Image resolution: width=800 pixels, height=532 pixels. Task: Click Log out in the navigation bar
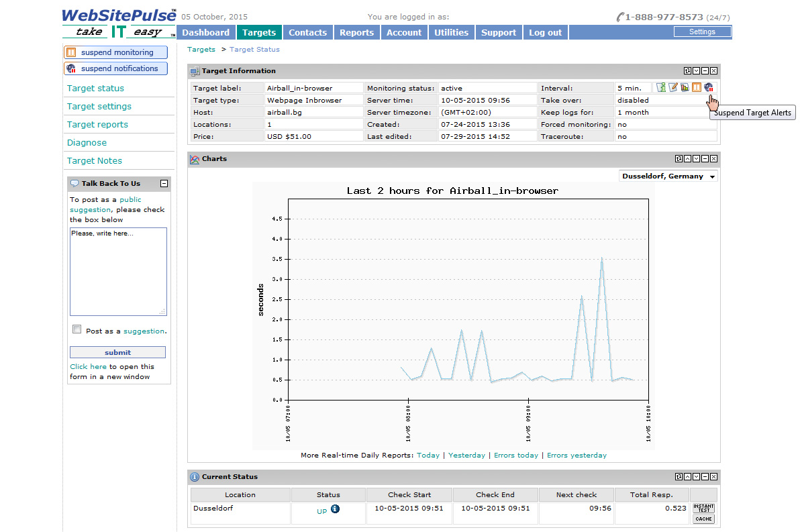tap(546, 32)
